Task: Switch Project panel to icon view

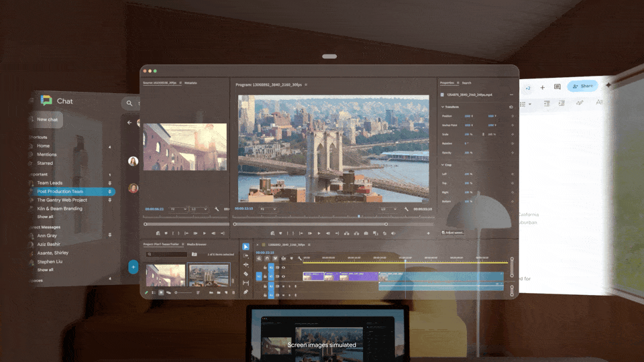Action: (161, 293)
